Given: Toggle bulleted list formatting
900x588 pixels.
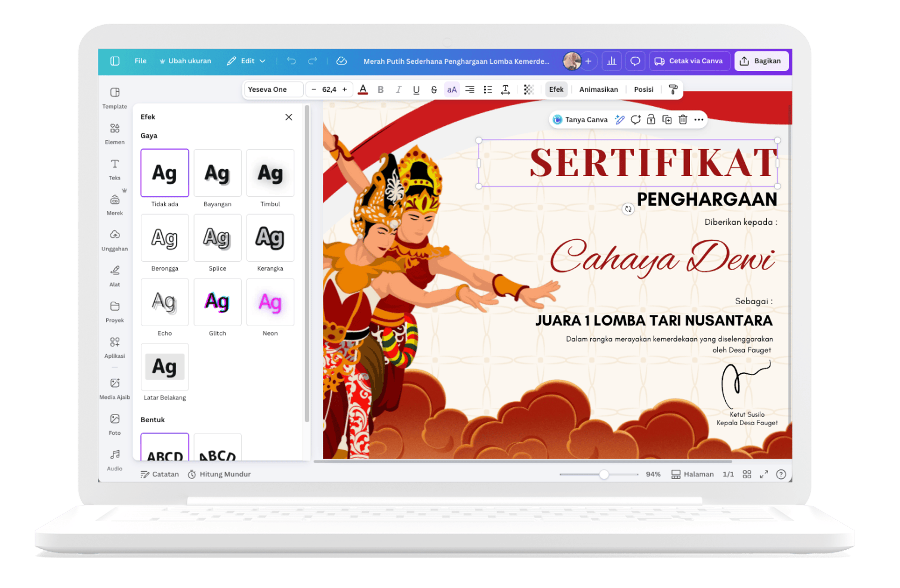Looking at the screenshot, I should [x=487, y=89].
